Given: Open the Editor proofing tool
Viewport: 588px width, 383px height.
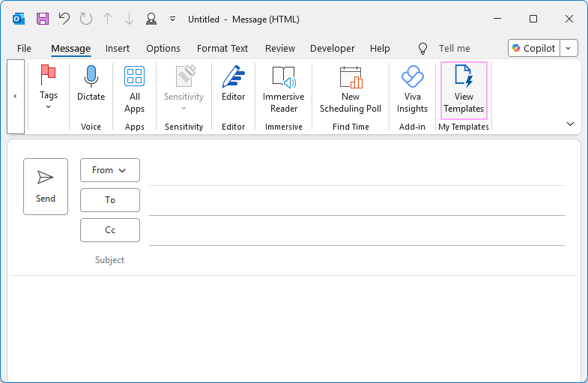Looking at the screenshot, I should (x=233, y=83).
